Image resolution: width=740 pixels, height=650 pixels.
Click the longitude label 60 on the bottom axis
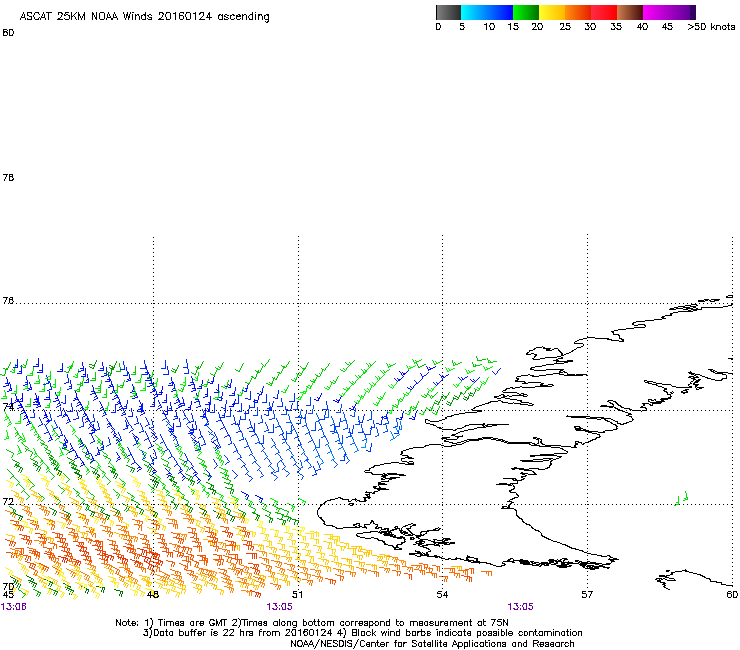pyautogui.click(x=732, y=594)
